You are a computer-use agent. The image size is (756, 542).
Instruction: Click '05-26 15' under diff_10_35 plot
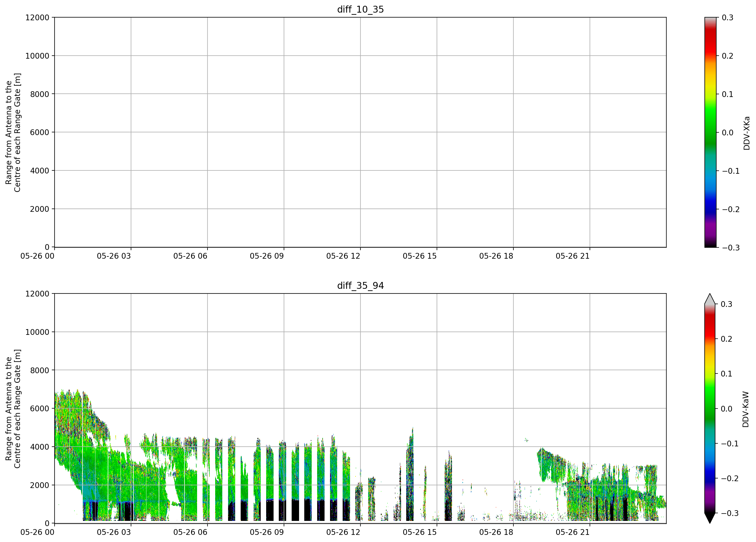[420, 256]
